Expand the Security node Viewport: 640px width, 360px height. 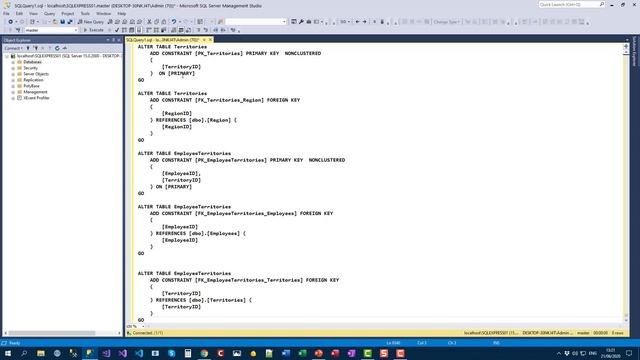point(13,68)
